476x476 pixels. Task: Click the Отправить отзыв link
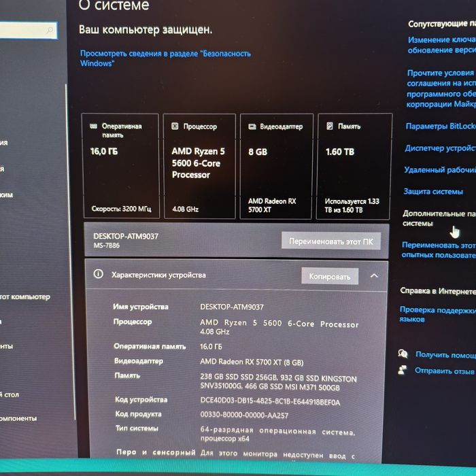click(445, 371)
